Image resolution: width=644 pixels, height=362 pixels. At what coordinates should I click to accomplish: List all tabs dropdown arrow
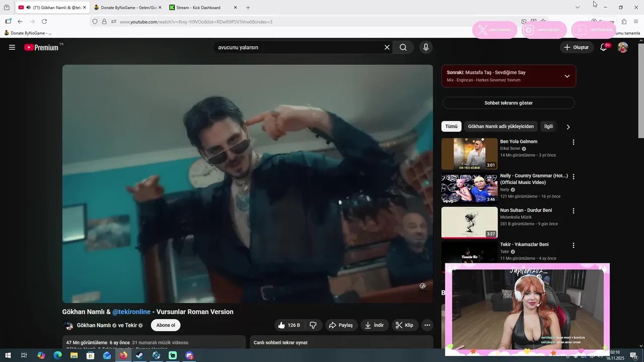point(578,7)
